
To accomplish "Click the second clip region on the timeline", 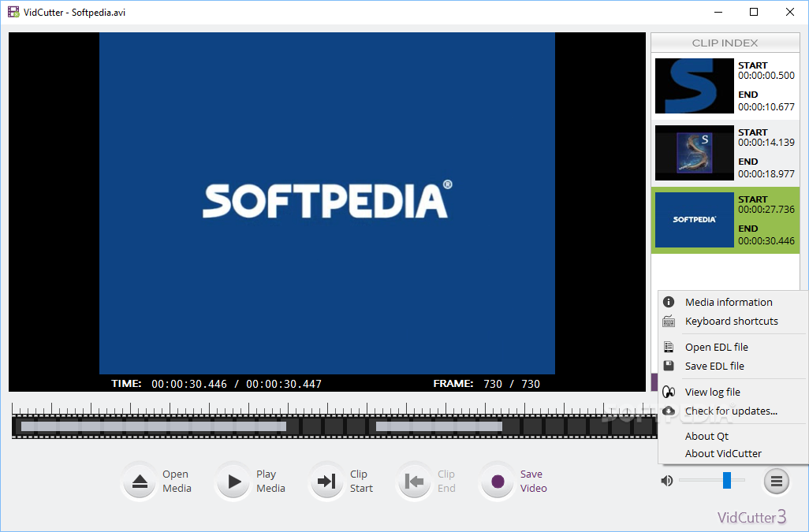I will pos(439,426).
